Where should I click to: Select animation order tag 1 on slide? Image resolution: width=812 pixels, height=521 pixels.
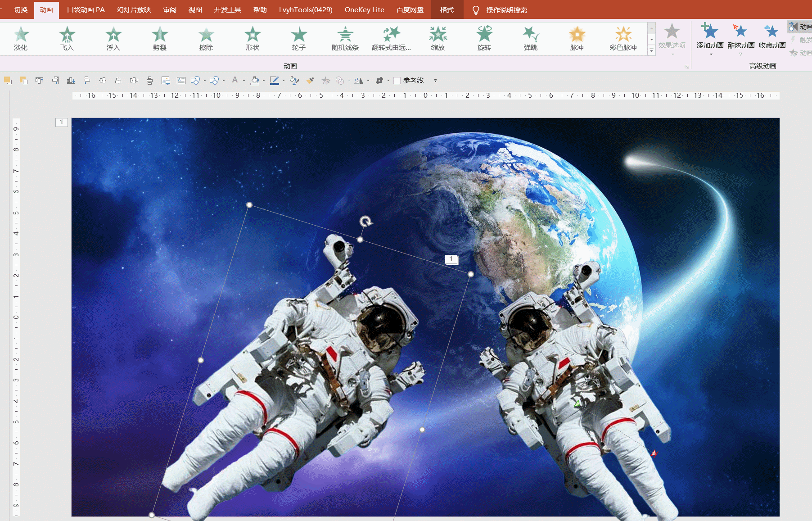coord(451,259)
